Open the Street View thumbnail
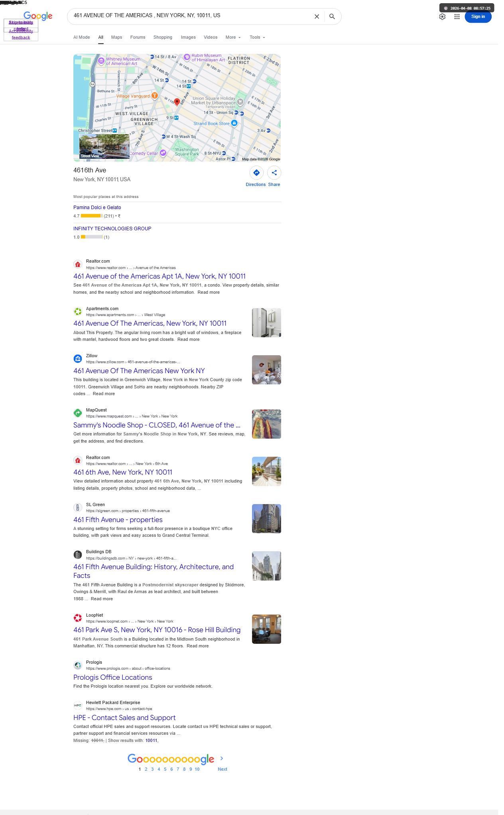The width and height of the screenshot is (504, 815). pos(104,146)
